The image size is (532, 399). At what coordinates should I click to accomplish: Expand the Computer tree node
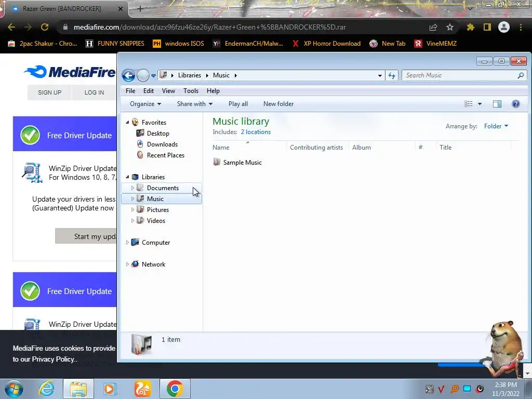coord(127,242)
